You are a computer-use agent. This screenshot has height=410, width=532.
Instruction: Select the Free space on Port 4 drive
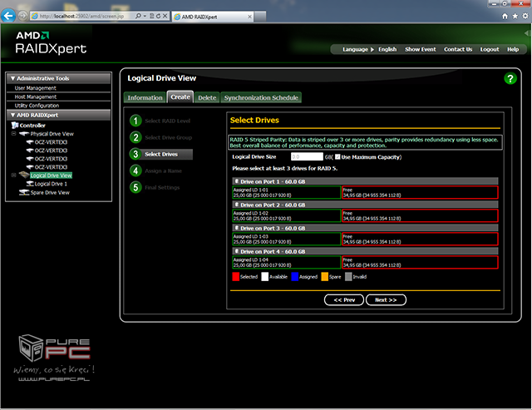[420, 262]
